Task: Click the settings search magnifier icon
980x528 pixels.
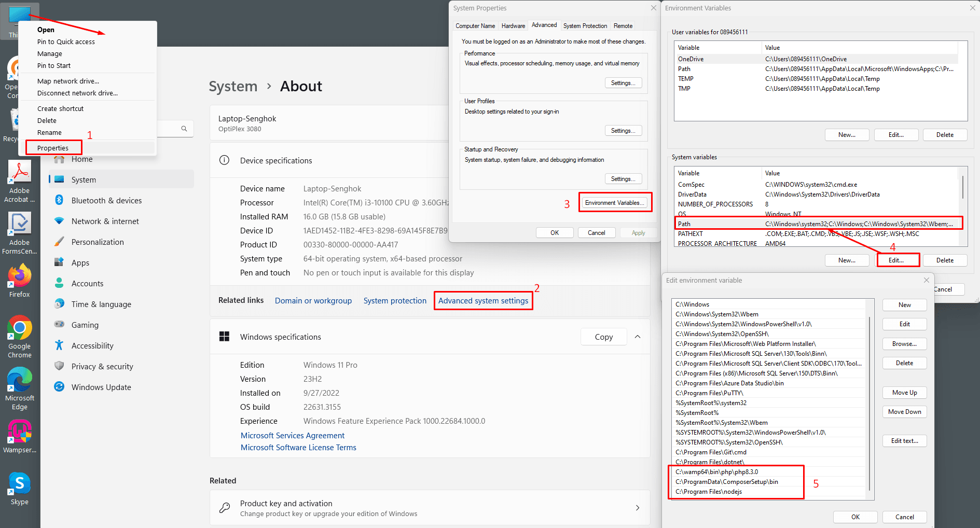Action: click(x=184, y=129)
